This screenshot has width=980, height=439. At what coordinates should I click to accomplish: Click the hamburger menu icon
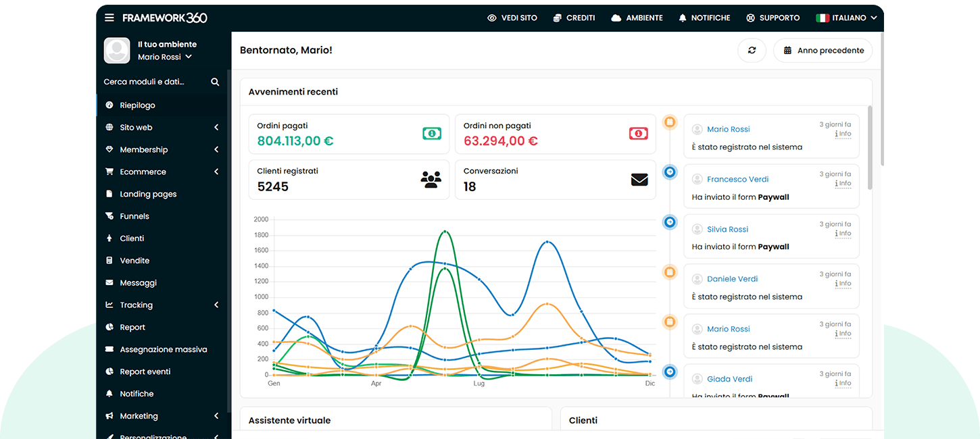(109, 18)
